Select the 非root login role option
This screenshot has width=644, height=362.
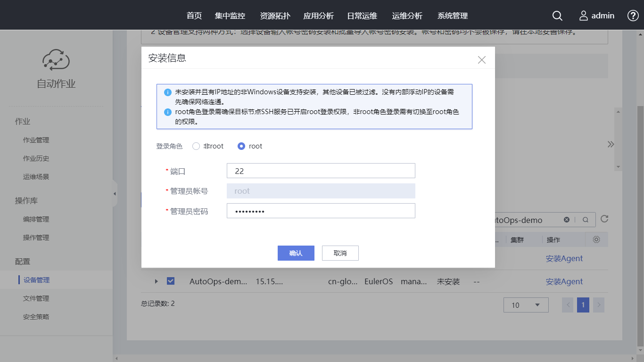[x=196, y=146]
